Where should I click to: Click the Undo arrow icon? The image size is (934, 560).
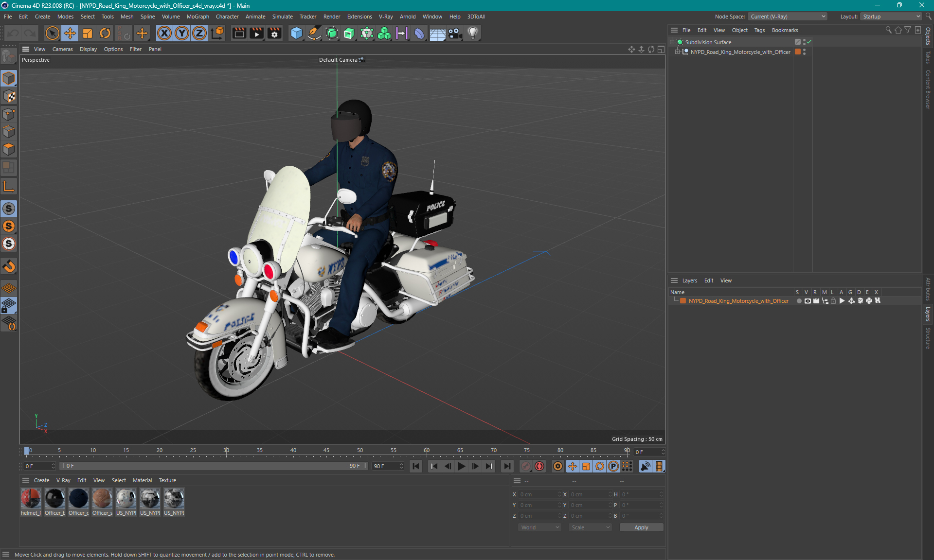[13, 33]
